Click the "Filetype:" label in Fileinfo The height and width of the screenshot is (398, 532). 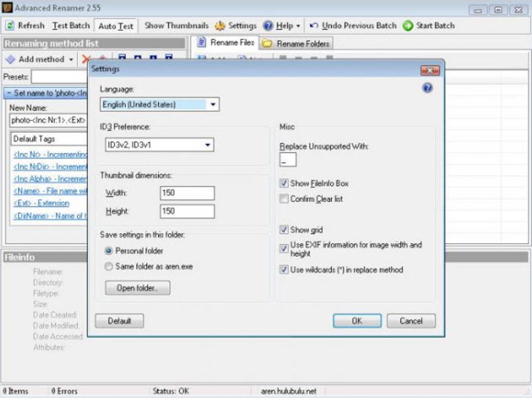[x=46, y=293]
